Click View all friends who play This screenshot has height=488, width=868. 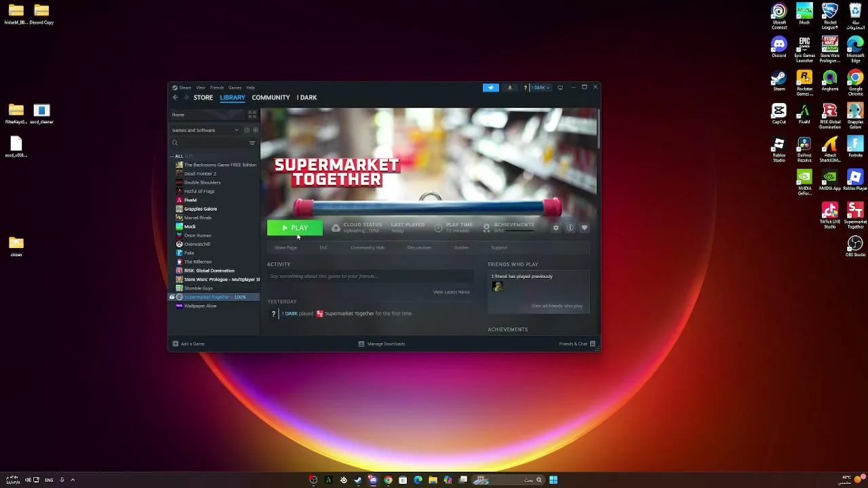tap(557, 306)
